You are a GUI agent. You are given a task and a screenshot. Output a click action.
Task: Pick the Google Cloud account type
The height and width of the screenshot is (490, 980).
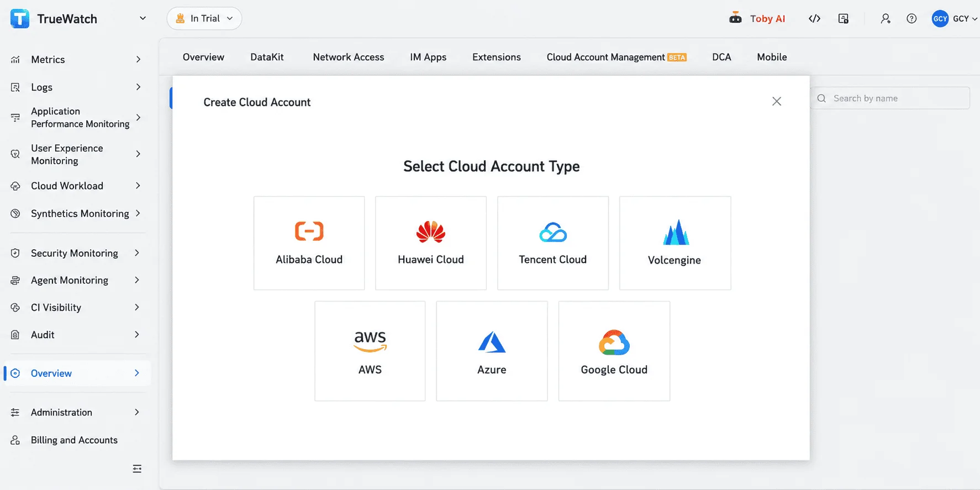614,351
